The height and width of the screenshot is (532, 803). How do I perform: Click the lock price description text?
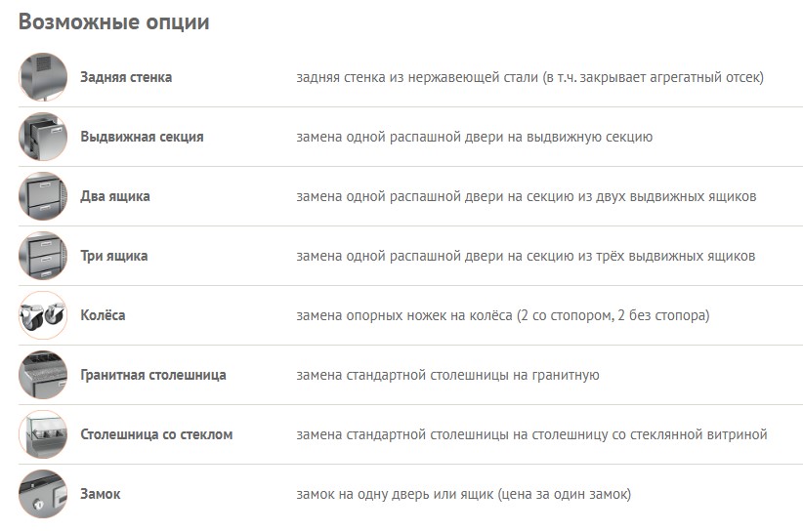point(463,494)
